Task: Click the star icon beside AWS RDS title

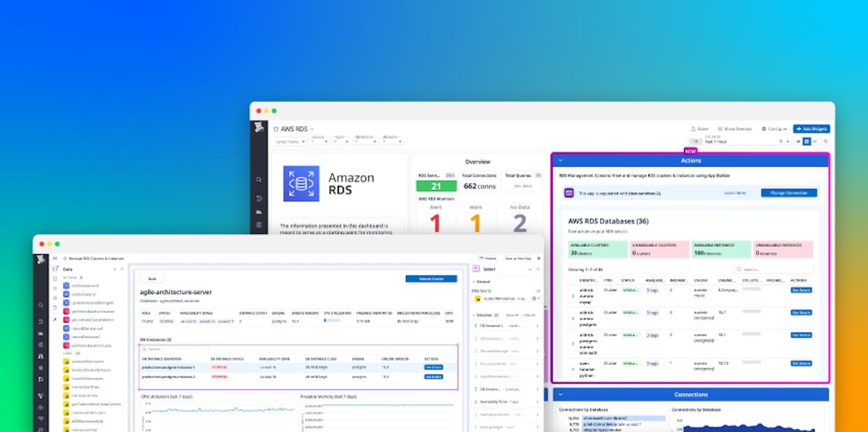Action: click(276, 129)
